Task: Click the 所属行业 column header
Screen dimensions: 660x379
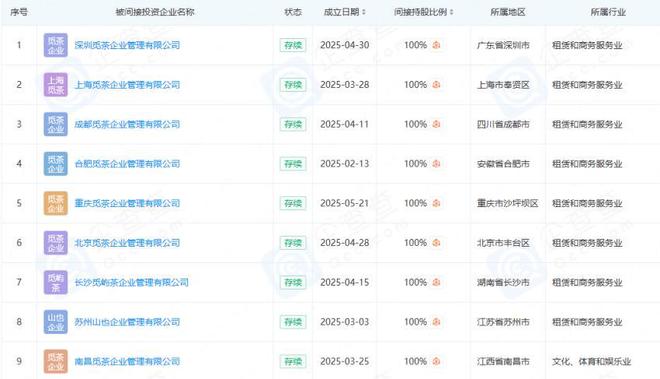Action: pos(608,12)
